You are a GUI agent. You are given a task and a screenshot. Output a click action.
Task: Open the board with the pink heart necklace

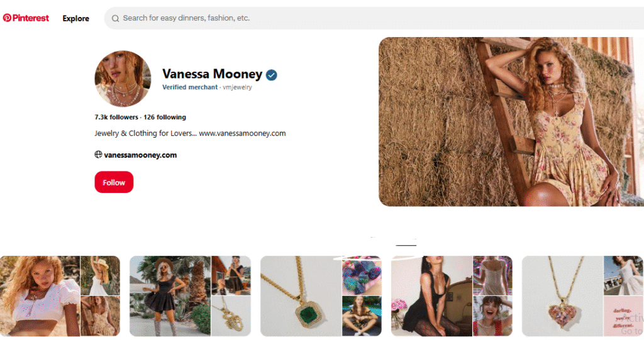[582, 296]
